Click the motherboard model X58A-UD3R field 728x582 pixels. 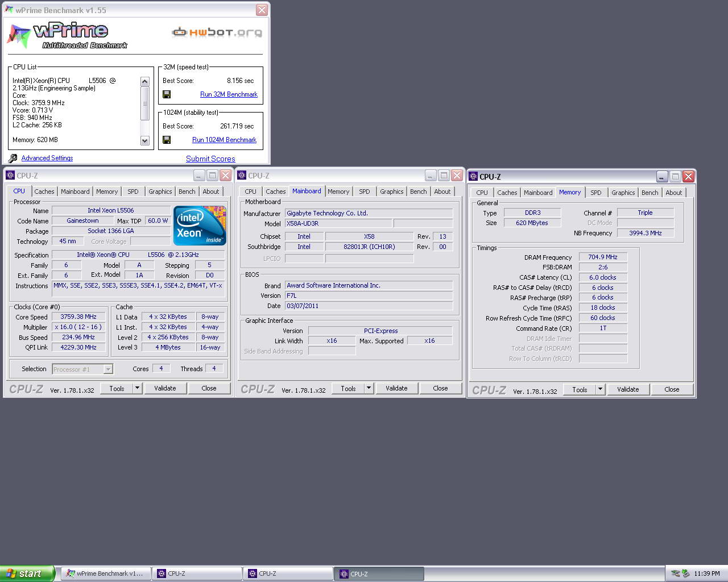pyautogui.click(x=338, y=223)
